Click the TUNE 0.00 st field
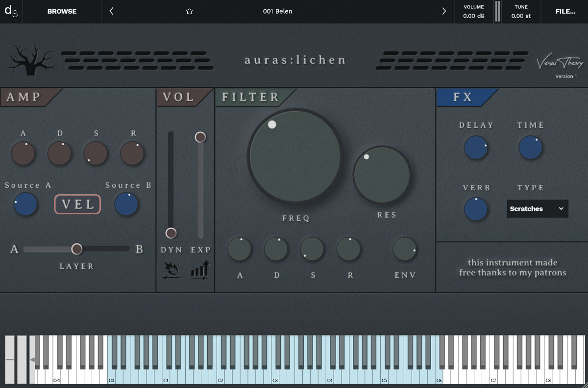The image size is (588, 388). (521, 11)
